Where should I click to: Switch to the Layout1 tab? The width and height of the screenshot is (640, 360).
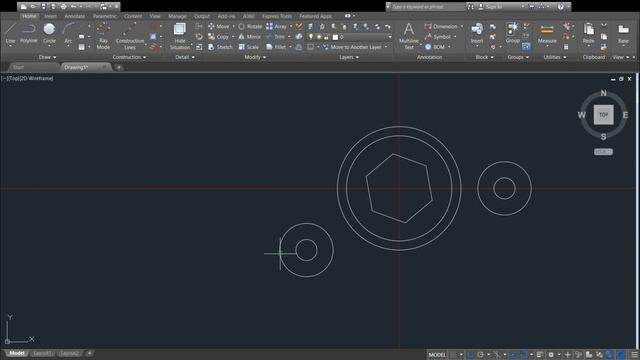(42, 353)
